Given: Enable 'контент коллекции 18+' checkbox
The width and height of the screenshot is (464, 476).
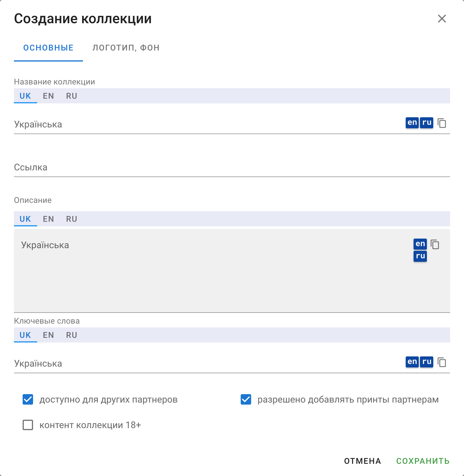Looking at the screenshot, I should click(28, 425).
